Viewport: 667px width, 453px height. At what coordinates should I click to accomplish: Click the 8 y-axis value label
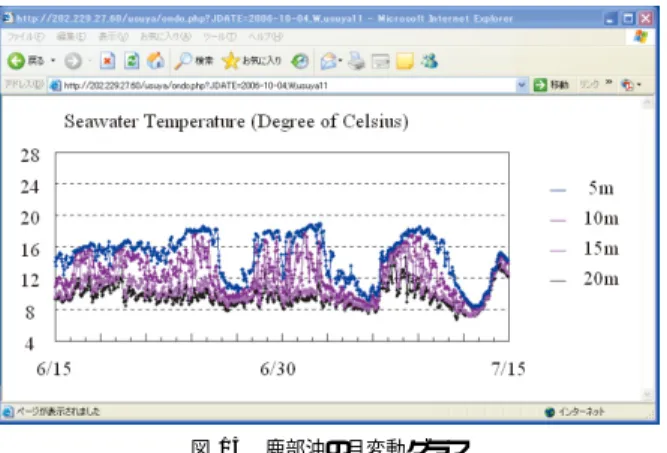[30, 313]
